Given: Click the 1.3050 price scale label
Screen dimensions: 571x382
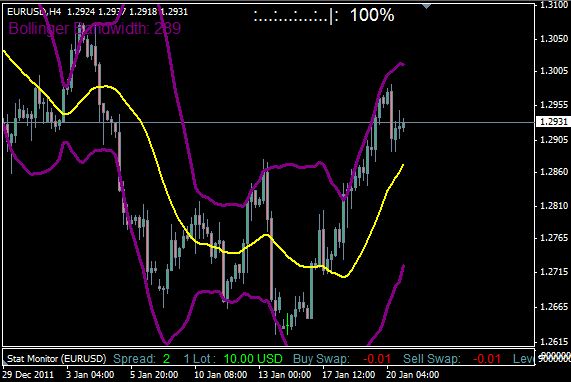Looking at the screenshot, I should (554, 38).
